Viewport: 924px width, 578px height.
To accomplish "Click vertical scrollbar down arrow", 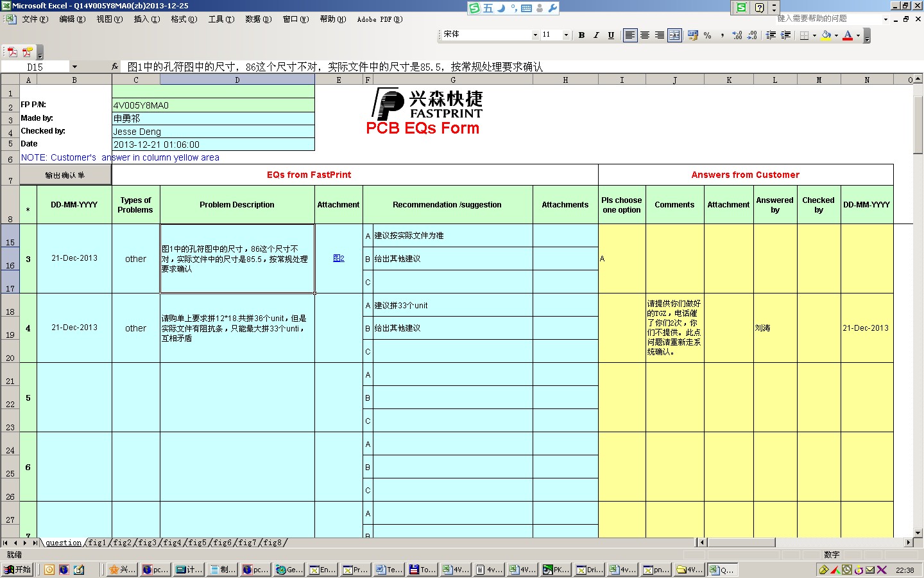I will tap(918, 532).
